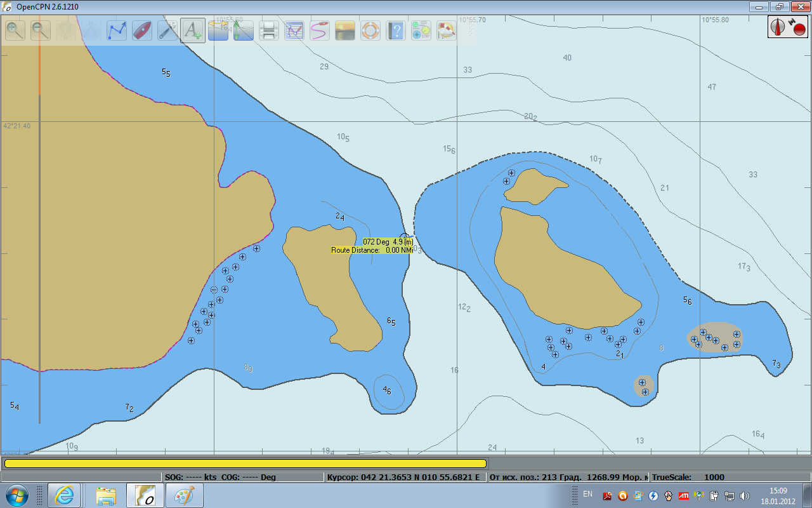Screen dimensions: 812x508
Task: Click the compass GPS status indicator
Action: coord(787,27)
